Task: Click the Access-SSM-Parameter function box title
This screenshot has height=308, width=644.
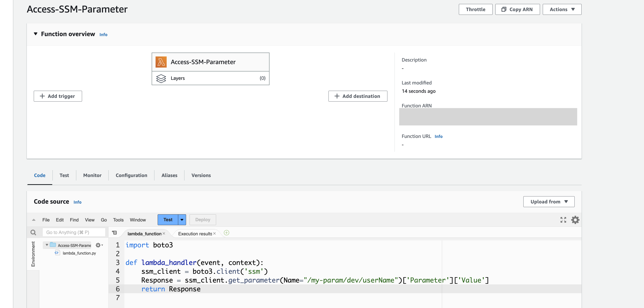Action: (x=203, y=62)
